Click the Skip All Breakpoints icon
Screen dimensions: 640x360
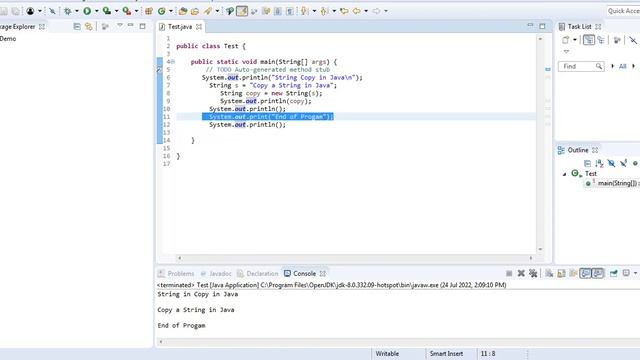coord(52,11)
